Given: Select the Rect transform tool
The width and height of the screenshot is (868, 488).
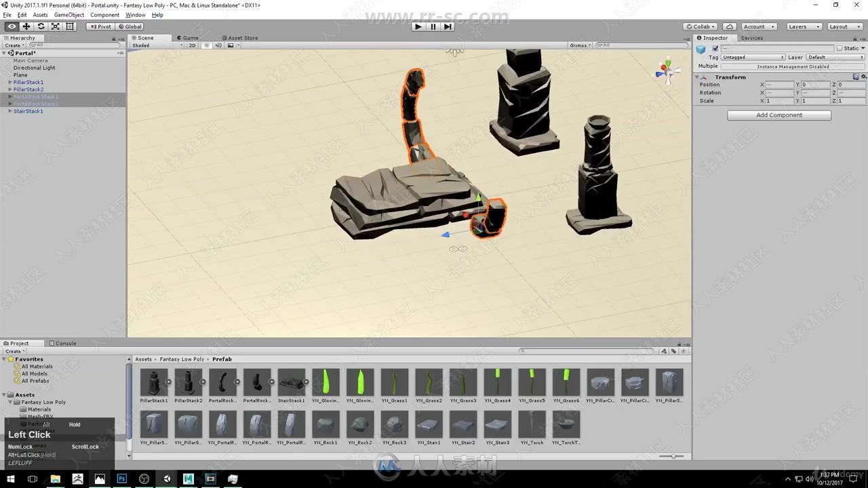Looking at the screenshot, I should pos(70,26).
